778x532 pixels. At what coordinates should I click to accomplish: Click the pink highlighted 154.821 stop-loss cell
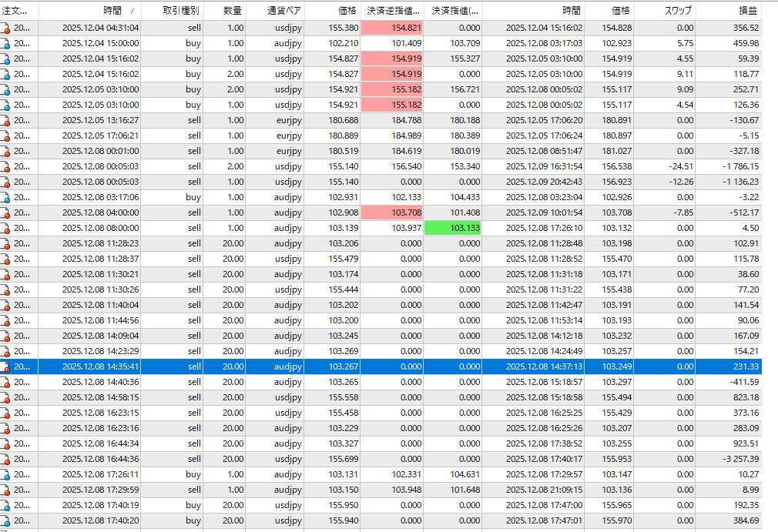392,28
